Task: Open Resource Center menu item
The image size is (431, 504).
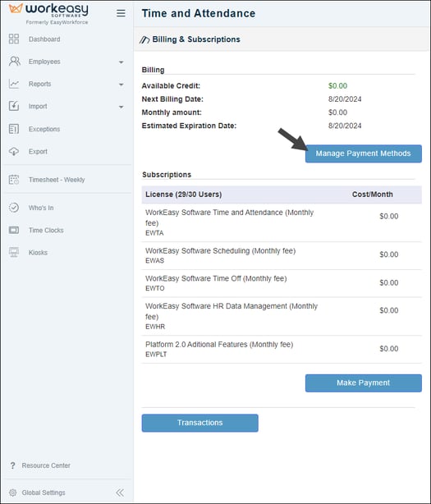Action: point(40,465)
